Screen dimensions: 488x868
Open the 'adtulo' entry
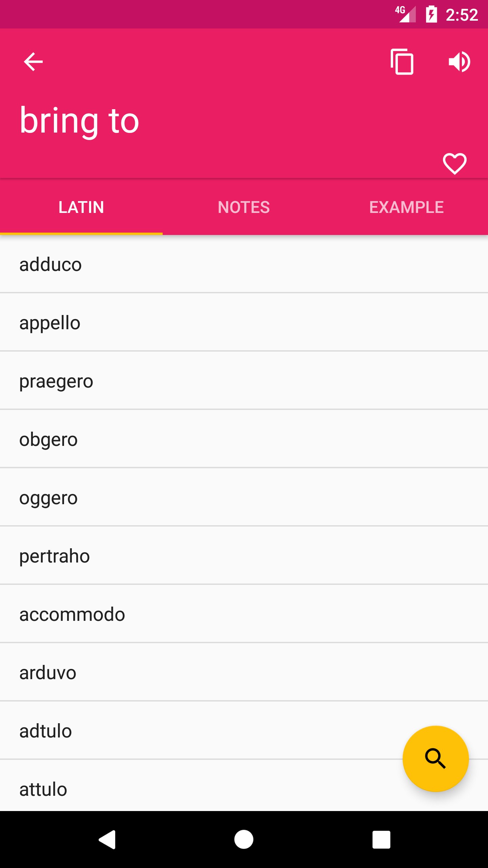[46, 731]
